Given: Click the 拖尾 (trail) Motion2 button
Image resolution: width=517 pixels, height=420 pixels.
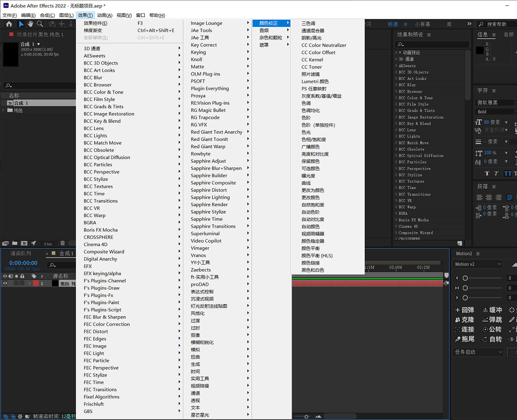Looking at the screenshot, I should point(465,339).
